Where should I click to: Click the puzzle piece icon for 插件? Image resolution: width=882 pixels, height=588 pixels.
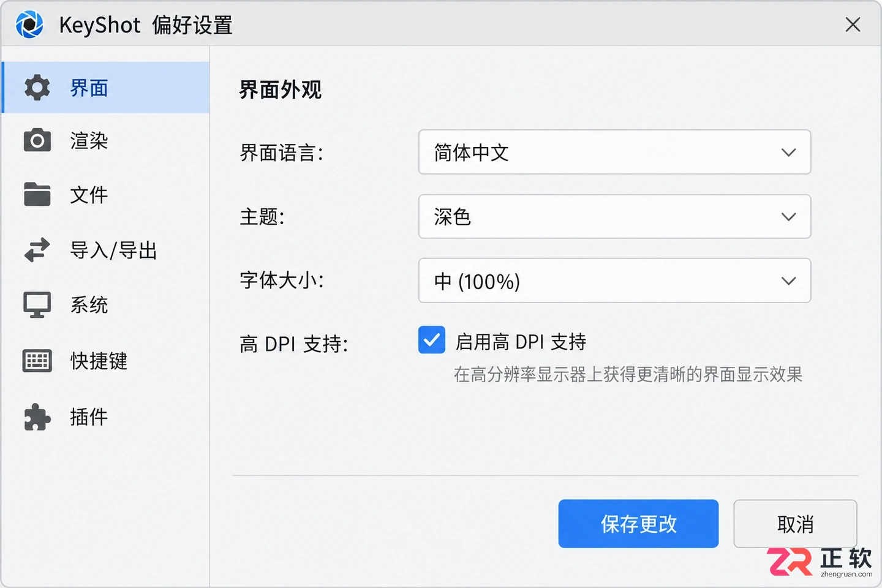pyautogui.click(x=37, y=417)
